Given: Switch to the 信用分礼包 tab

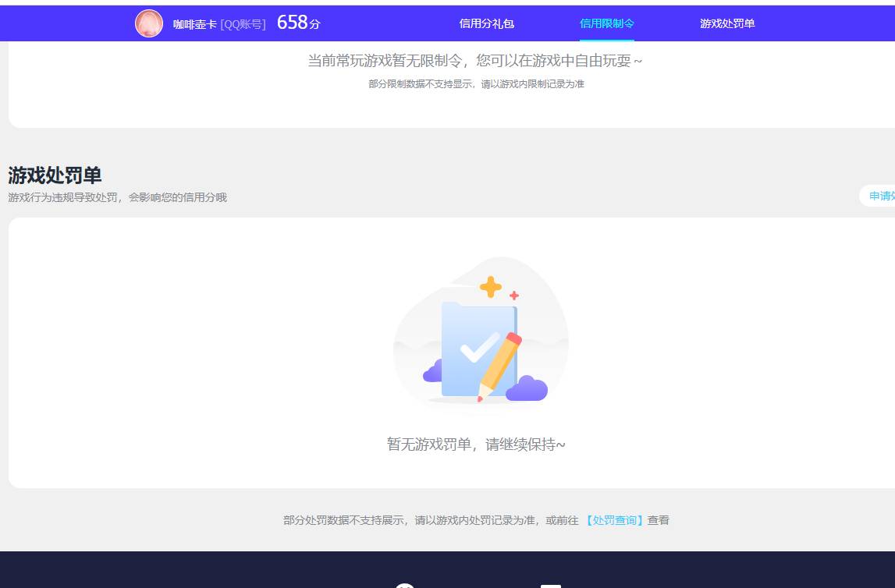Looking at the screenshot, I should (485, 24).
